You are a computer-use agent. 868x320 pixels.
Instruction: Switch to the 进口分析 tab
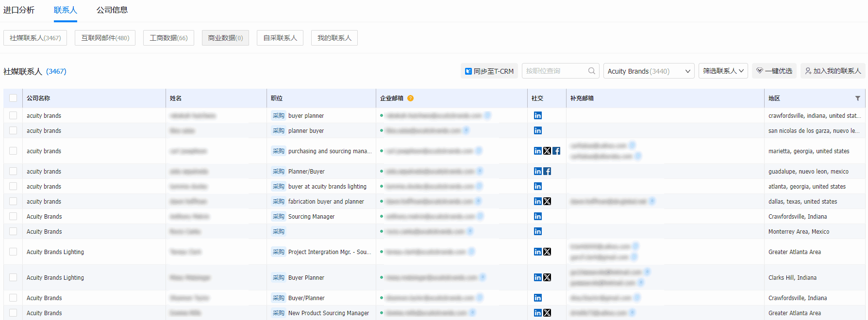[19, 10]
